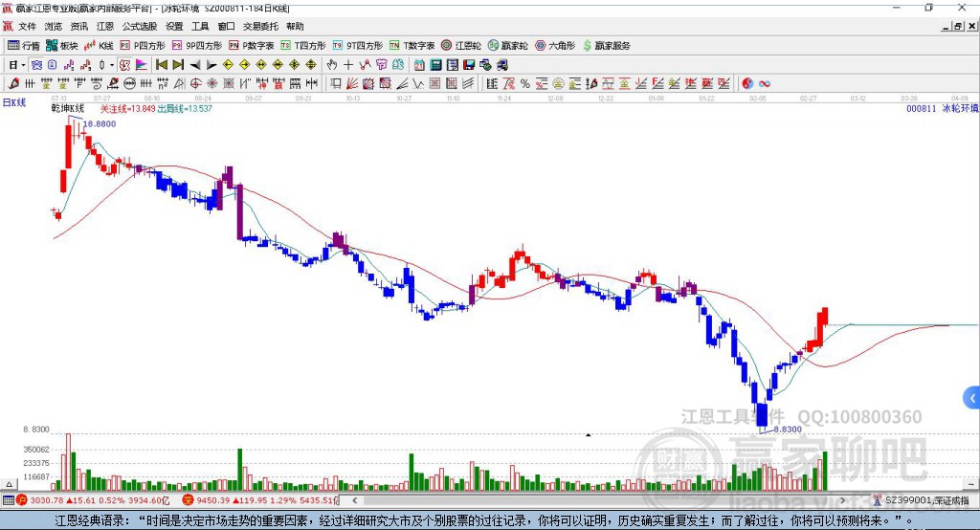
Task: Open the 工具 menu
Action: pyautogui.click(x=200, y=26)
